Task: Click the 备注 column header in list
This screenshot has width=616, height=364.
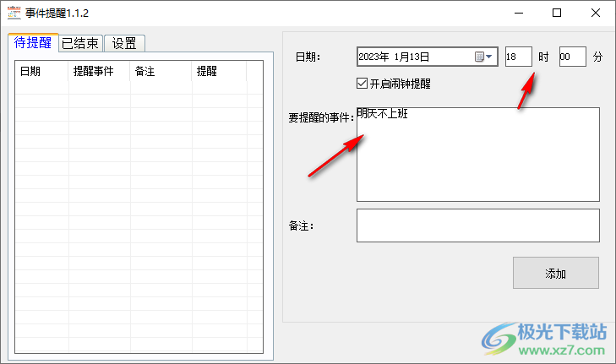Action: coord(161,71)
